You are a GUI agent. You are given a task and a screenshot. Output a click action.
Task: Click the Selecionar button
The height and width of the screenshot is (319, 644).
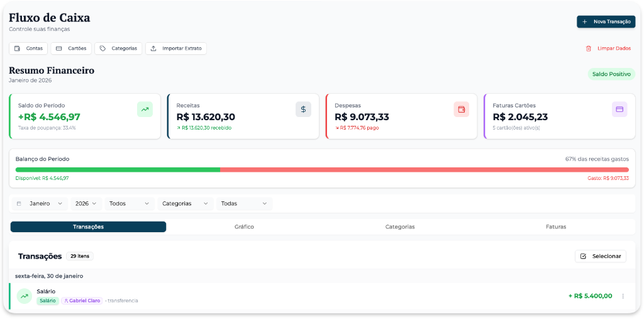tap(601, 256)
